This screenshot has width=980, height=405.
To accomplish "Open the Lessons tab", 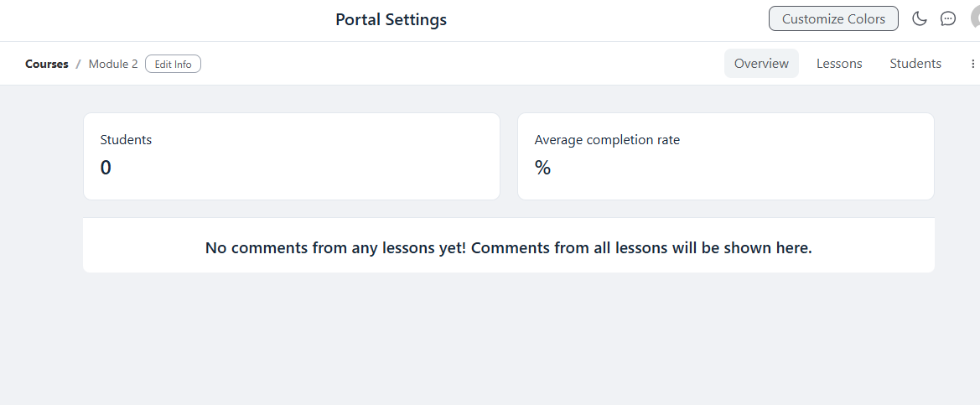I will [839, 64].
